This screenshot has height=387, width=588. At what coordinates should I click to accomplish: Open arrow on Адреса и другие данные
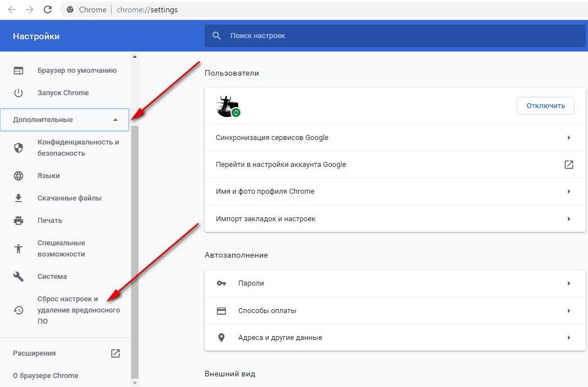[x=569, y=338]
